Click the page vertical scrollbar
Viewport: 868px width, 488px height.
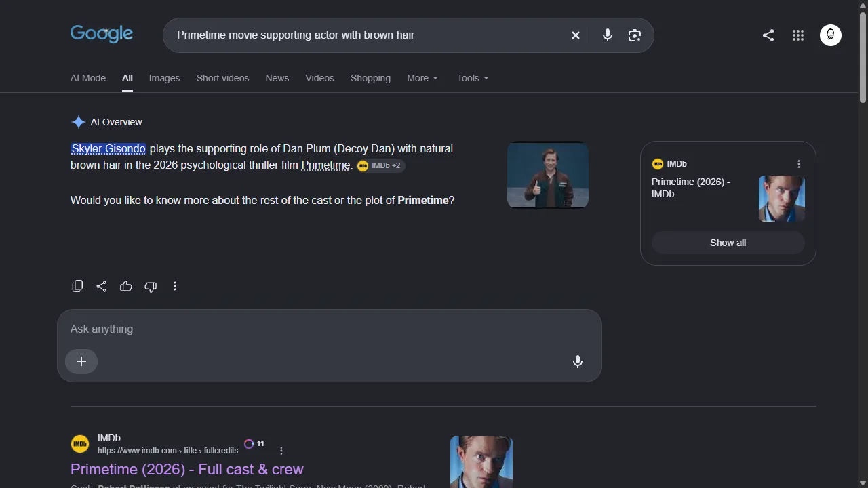(x=863, y=58)
